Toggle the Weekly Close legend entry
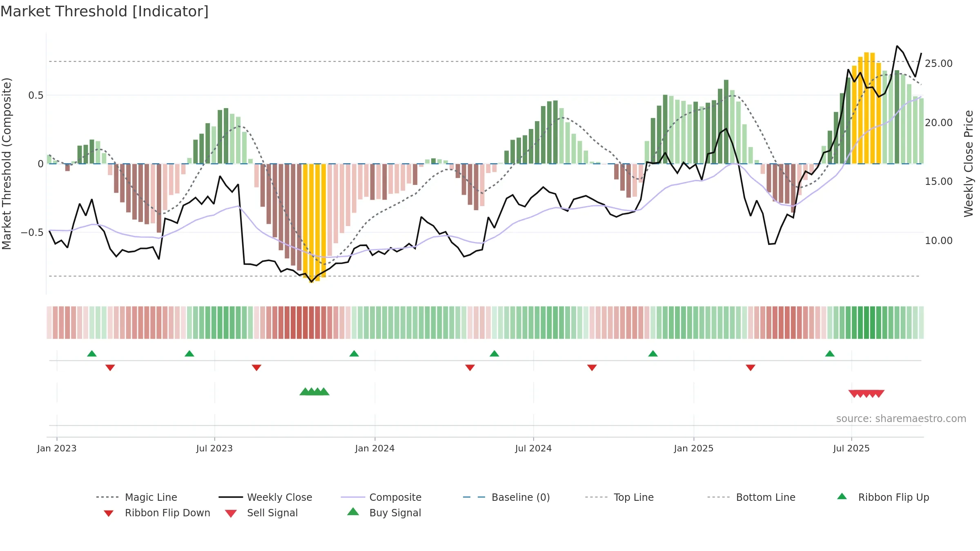980x551 pixels. tap(265, 497)
